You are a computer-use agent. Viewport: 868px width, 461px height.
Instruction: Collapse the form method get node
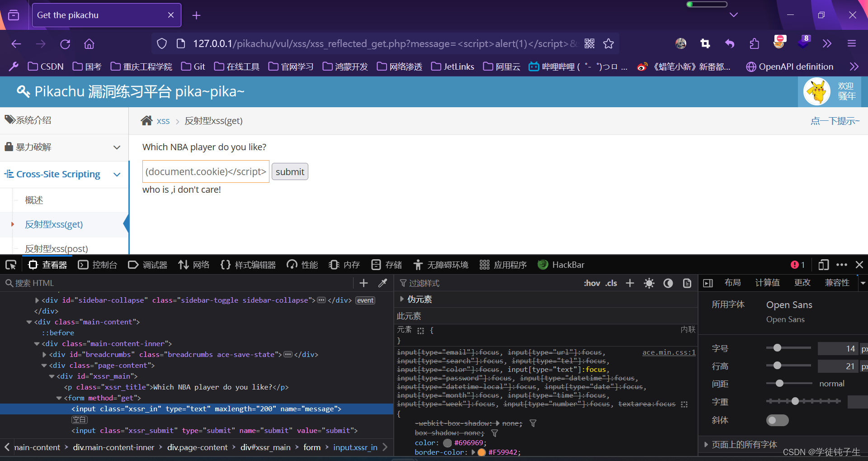tap(59, 398)
